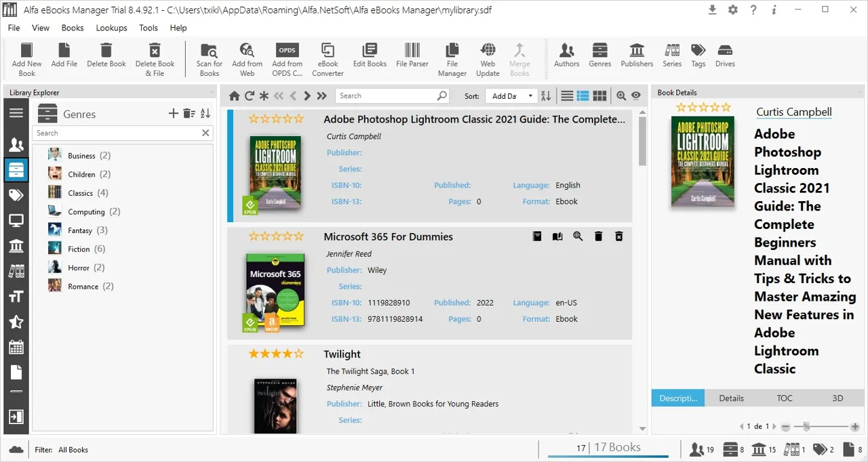Open Library Explorer hamburger menu
Screen dimensions: 868x462
pyautogui.click(x=16, y=113)
